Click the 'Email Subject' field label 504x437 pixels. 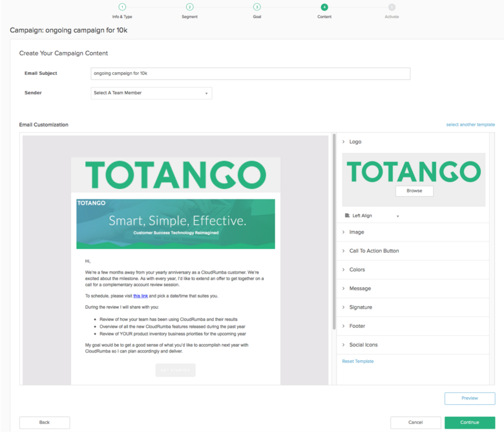point(41,73)
